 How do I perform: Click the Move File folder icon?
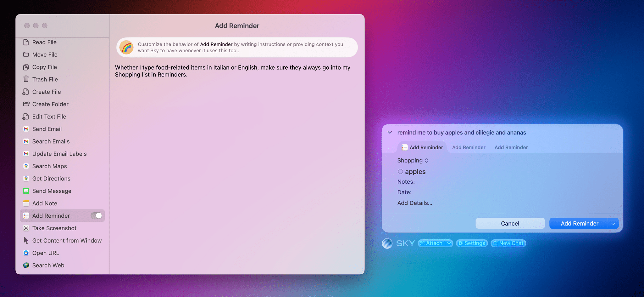coord(26,54)
